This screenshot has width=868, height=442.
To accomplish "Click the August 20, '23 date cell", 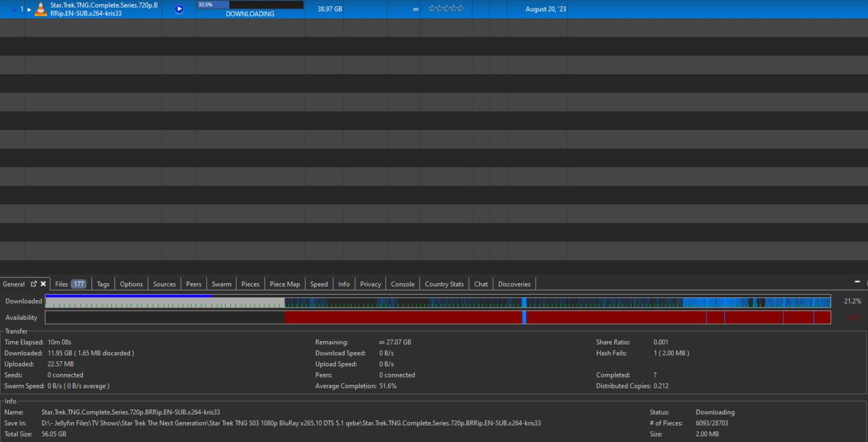I will [x=546, y=9].
